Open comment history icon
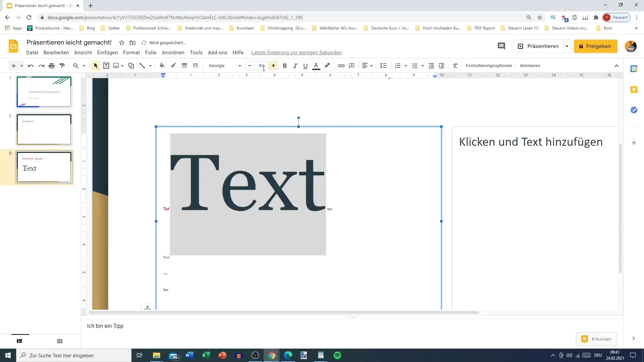This screenshot has height=362, width=644. [501, 46]
